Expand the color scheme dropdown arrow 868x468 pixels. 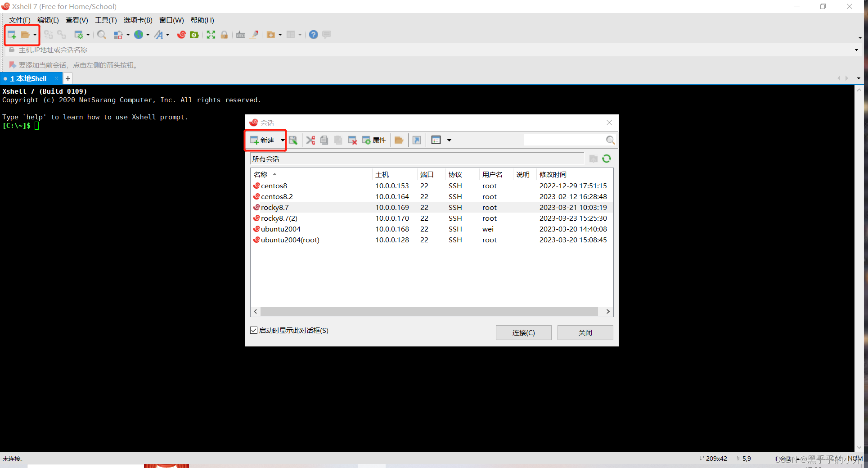point(128,35)
